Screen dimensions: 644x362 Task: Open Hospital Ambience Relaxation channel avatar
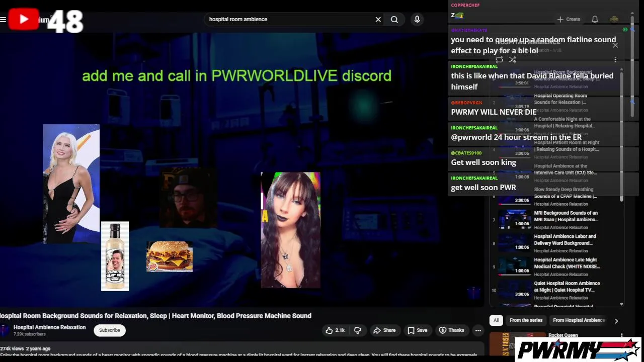[x=5, y=330]
